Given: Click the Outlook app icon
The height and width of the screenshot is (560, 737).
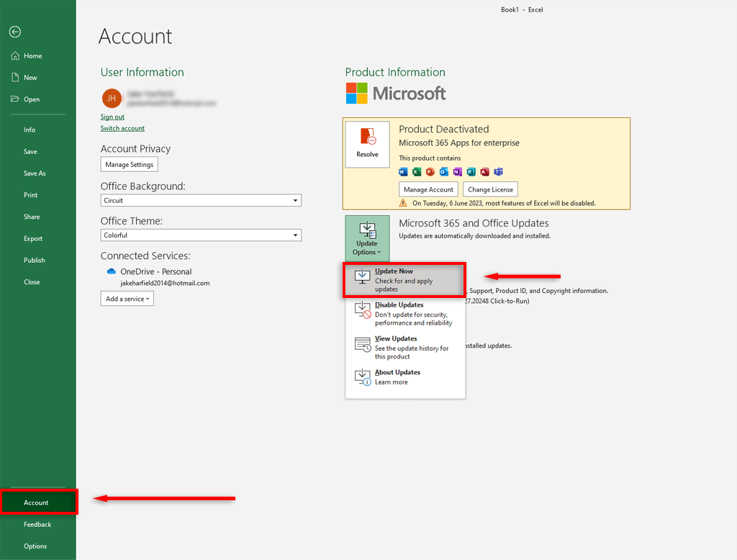Looking at the screenshot, I should [x=443, y=171].
